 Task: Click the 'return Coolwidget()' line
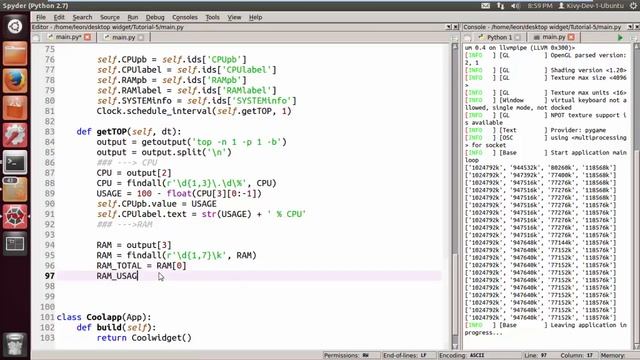pyautogui.click(x=144, y=338)
